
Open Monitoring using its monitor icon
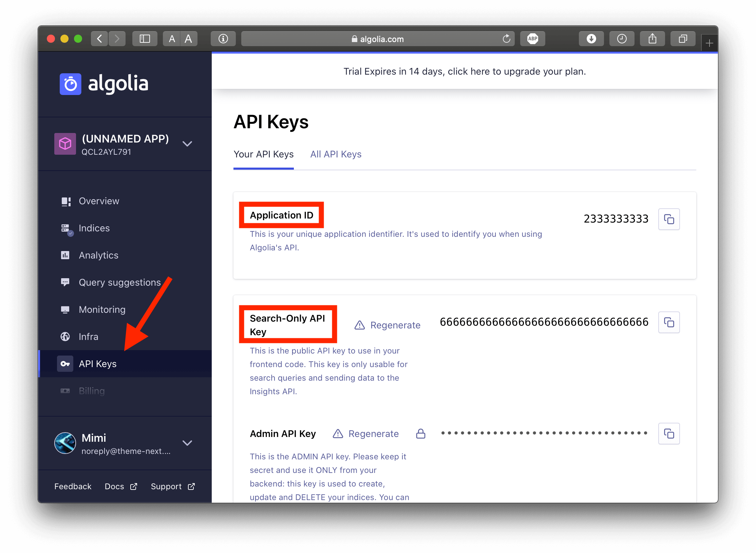(x=65, y=309)
